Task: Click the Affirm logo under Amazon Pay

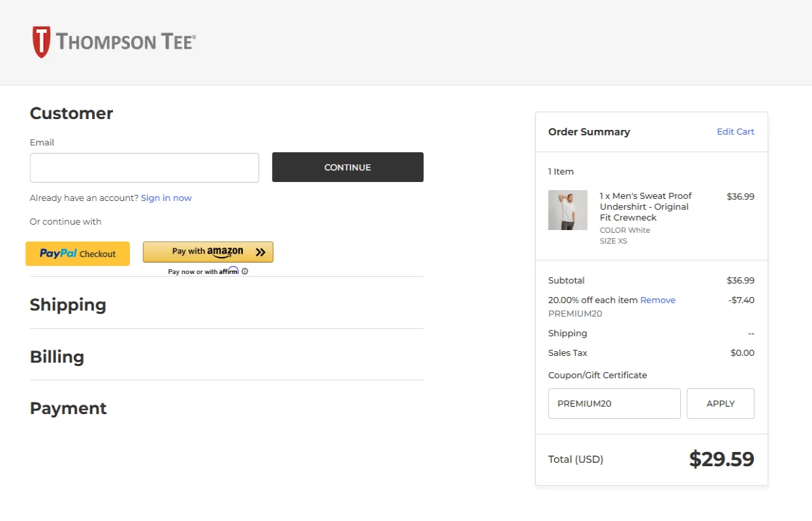Action: point(230,271)
